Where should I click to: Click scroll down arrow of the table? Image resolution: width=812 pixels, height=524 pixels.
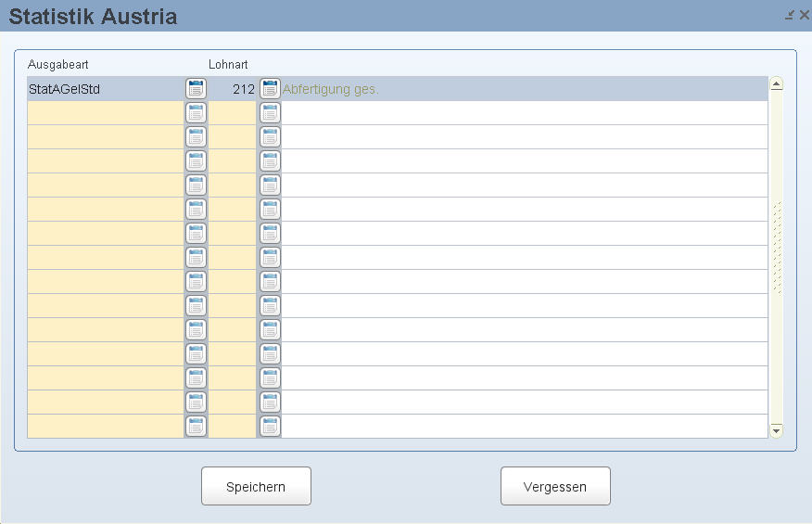[776, 430]
